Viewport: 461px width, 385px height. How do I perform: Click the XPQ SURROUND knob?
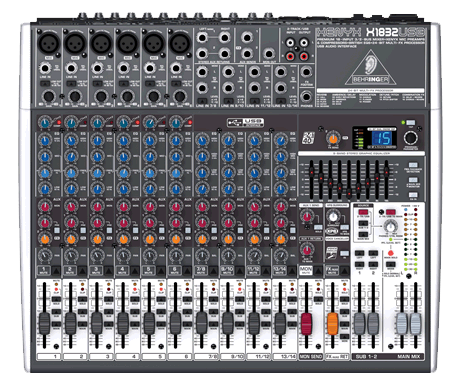click(x=333, y=217)
